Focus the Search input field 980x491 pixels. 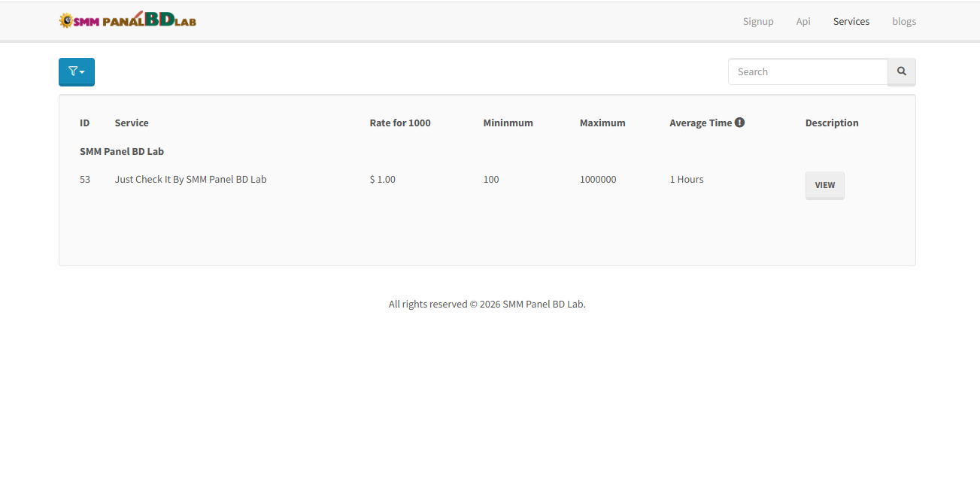coord(807,72)
